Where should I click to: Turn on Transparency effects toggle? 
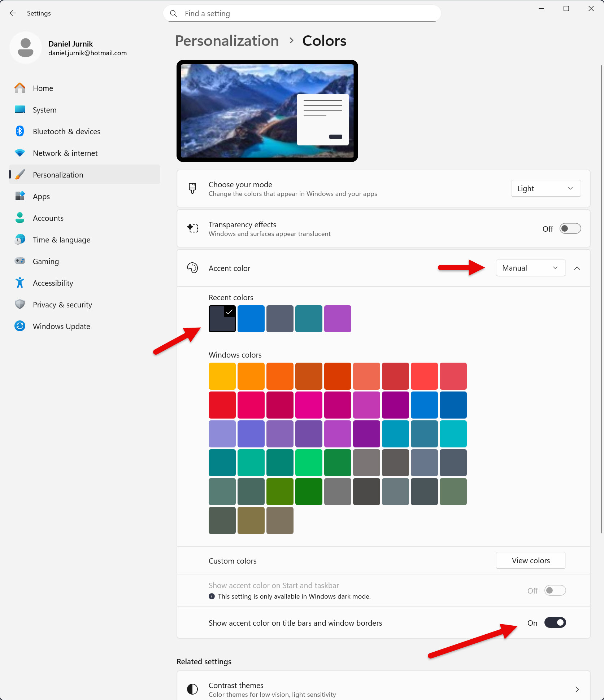[x=570, y=228]
